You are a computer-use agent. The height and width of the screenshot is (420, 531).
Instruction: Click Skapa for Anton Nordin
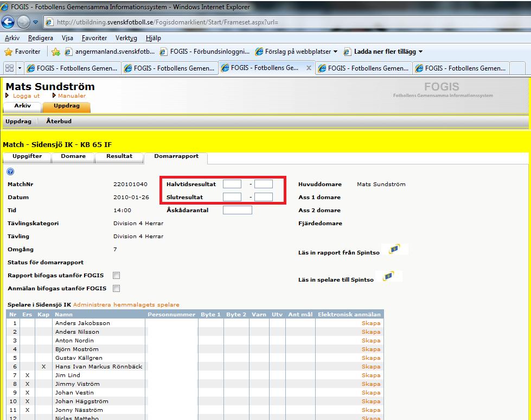pos(371,340)
